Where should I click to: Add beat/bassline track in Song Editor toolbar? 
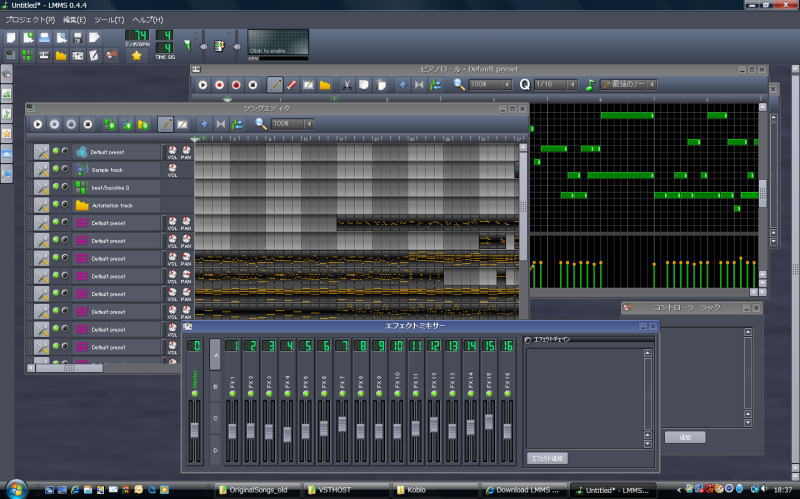tap(110, 124)
